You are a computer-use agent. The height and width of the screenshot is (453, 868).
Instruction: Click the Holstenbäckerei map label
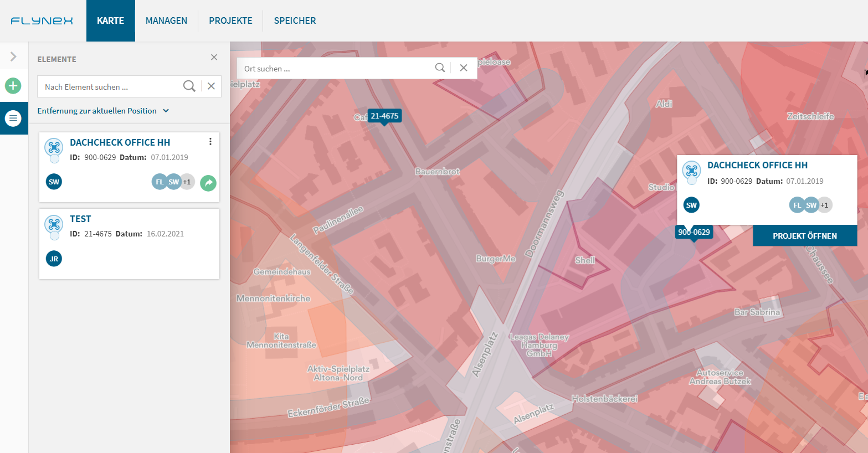[605, 399]
